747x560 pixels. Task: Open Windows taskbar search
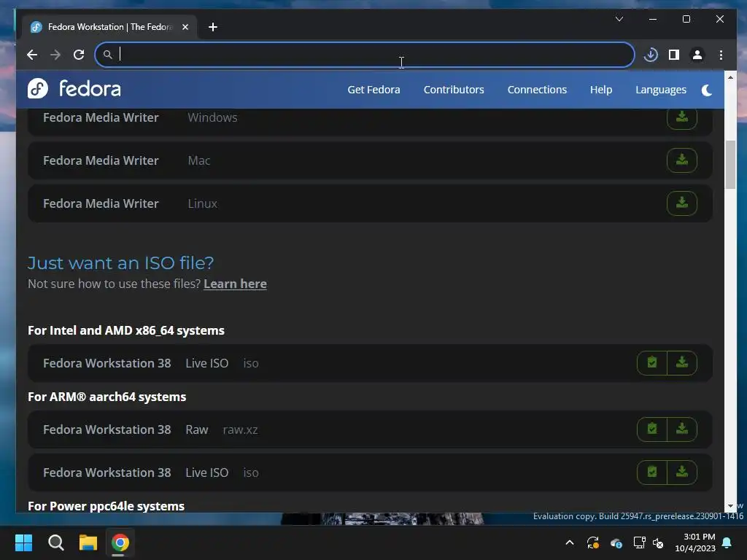[55, 542]
